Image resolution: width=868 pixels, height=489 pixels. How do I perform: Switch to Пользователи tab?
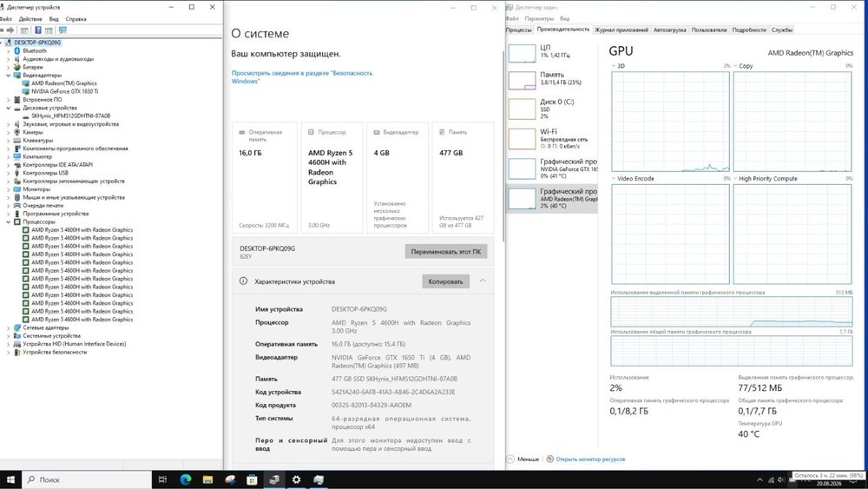709,30
